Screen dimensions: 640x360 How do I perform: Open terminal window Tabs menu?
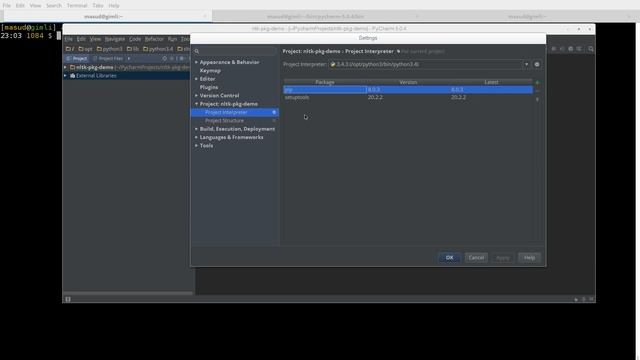98,6
